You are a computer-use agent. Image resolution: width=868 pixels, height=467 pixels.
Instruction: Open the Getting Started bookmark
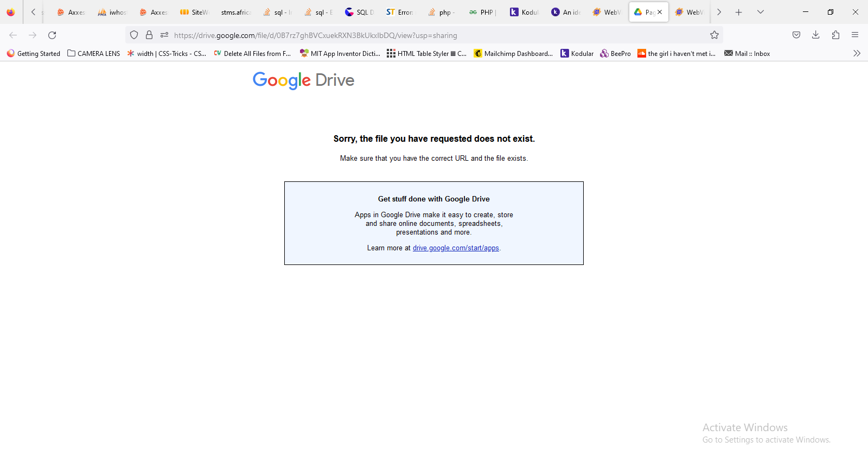34,53
